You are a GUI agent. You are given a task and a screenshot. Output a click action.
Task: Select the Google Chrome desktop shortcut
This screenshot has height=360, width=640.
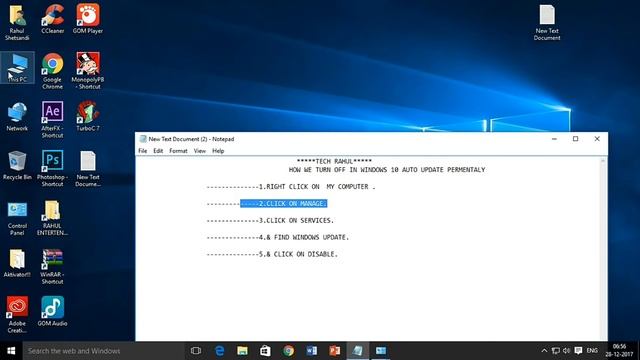pyautogui.click(x=53, y=71)
